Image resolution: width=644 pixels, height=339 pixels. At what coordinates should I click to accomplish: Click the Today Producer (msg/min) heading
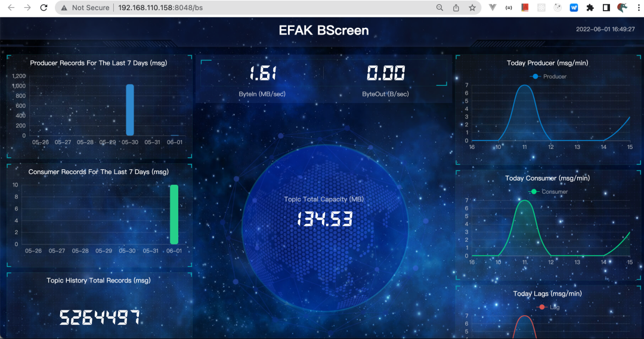[547, 63]
